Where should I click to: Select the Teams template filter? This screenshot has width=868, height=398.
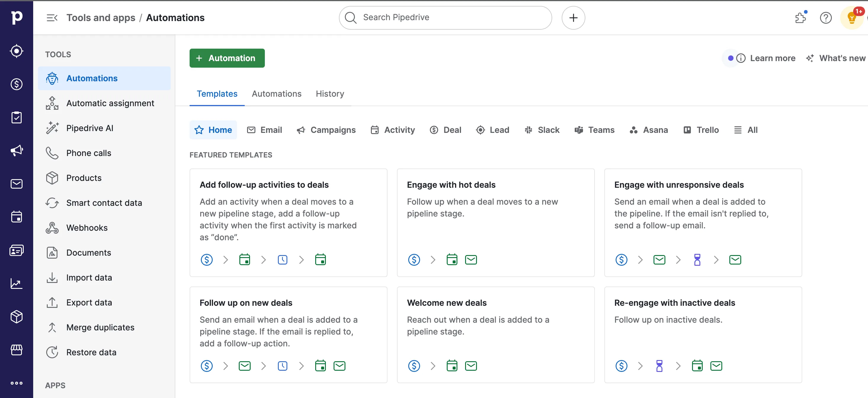coord(594,130)
